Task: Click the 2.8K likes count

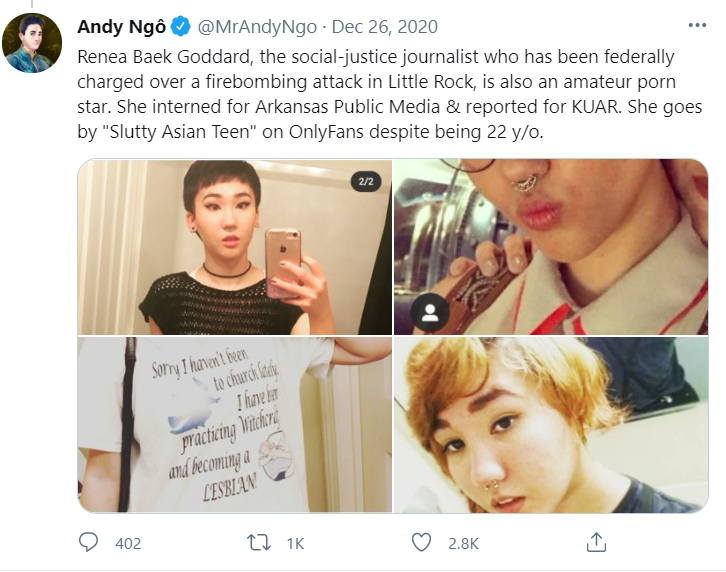Action: (463, 543)
